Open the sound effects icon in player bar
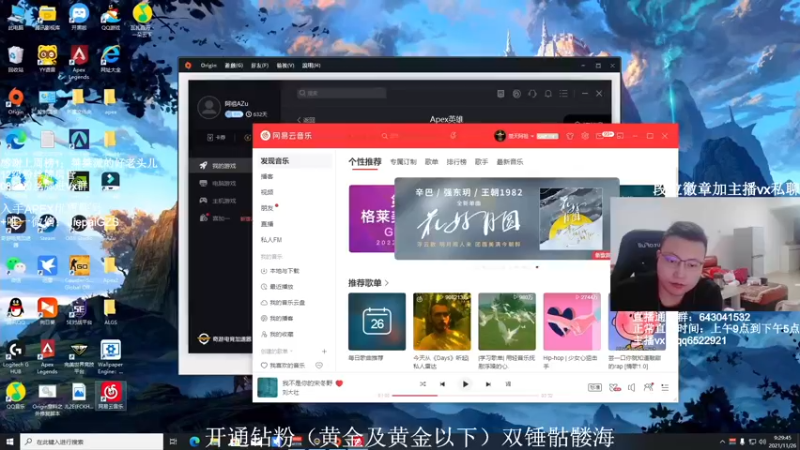800x450 pixels. (x=615, y=388)
